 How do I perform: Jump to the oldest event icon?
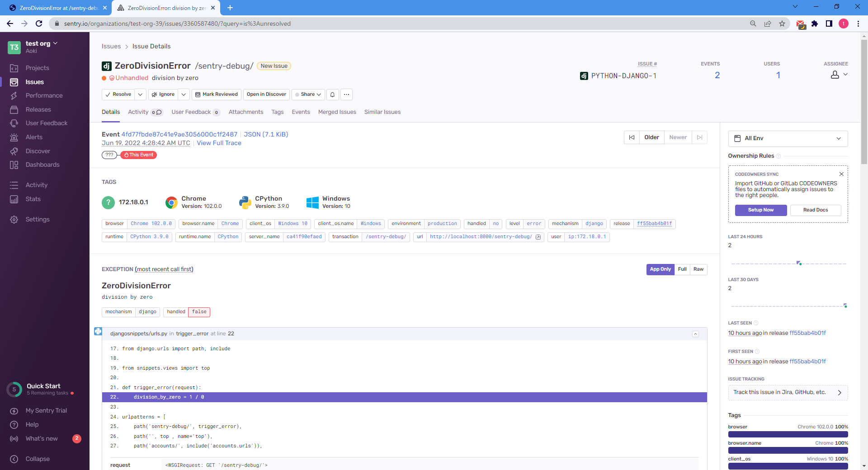coord(632,137)
